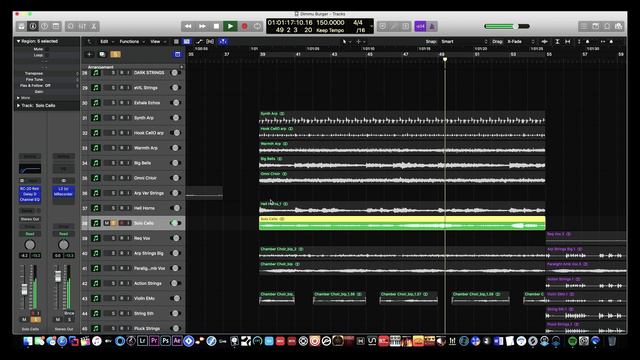Select the Omni Choir track name
Screen dimensions: 640x360
[x=145, y=178]
